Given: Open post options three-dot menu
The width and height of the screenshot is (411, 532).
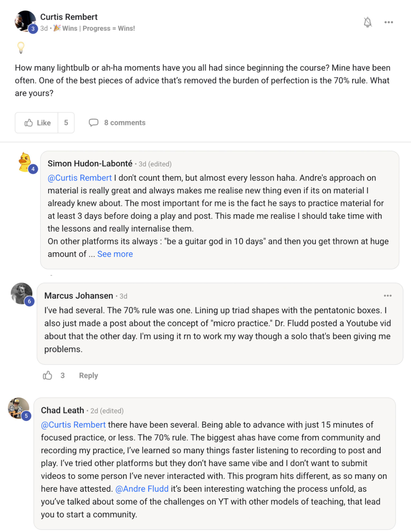Looking at the screenshot, I should pos(388,22).
